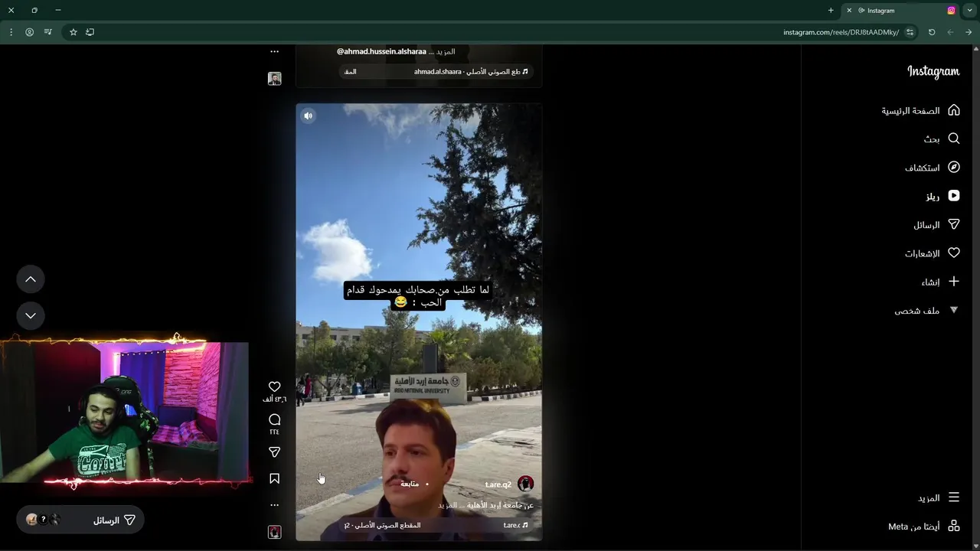The width and height of the screenshot is (980, 551).
Task: Open a new tab with the plus button
Action: 831,11
